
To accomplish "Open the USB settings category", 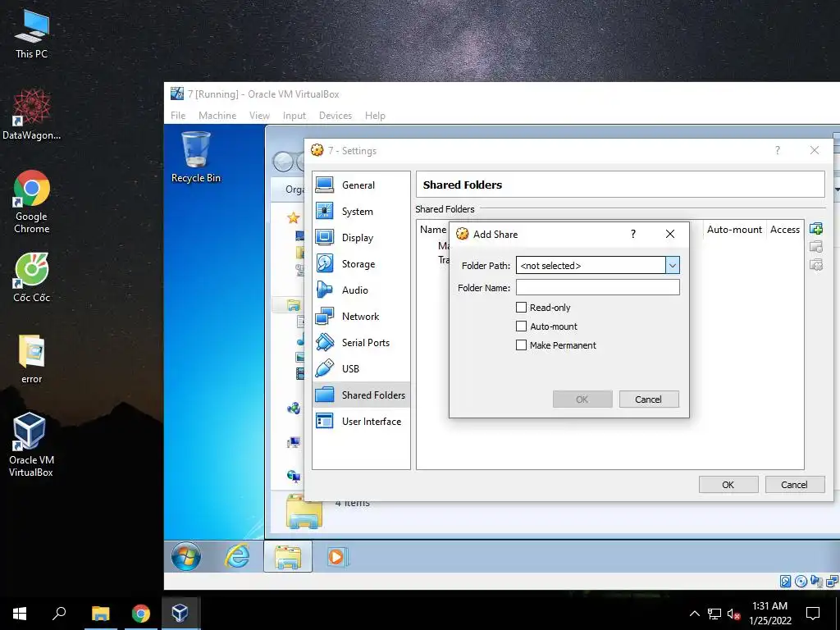I will tap(361, 368).
